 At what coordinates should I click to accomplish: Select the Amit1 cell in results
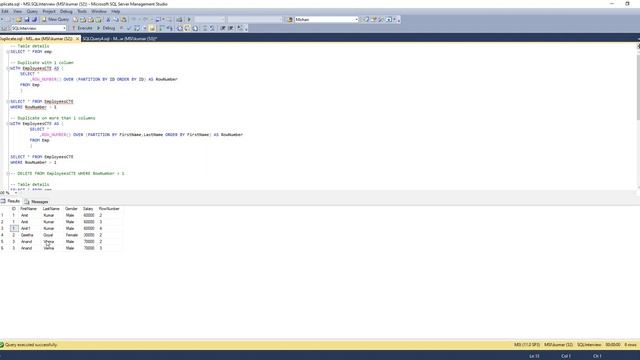[x=30, y=229]
